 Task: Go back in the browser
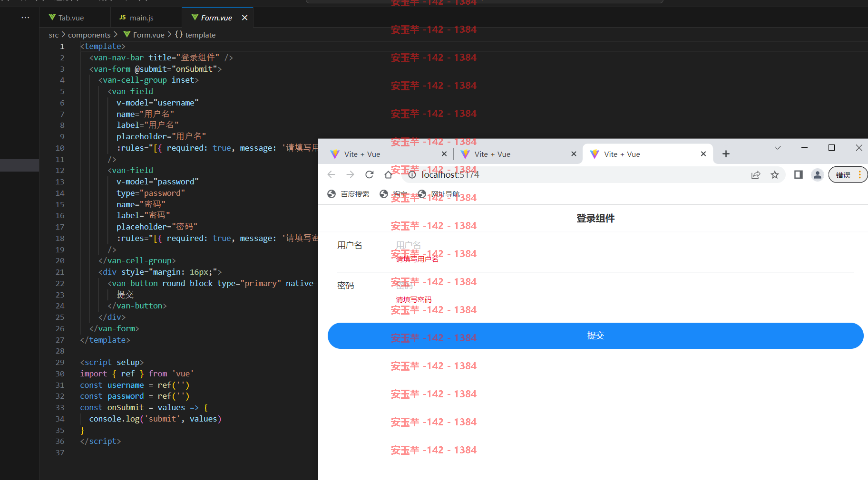[x=332, y=174]
